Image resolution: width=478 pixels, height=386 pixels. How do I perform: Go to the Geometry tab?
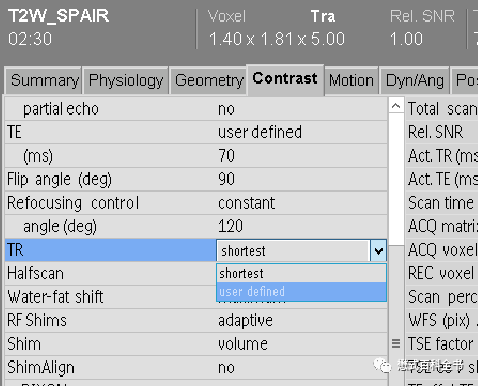tap(208, 80)
